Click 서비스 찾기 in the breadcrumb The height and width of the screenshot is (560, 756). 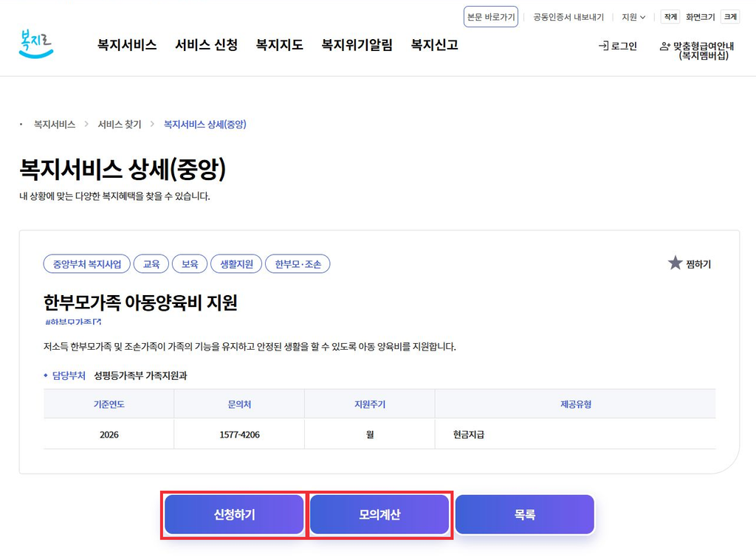click(119, 125)
